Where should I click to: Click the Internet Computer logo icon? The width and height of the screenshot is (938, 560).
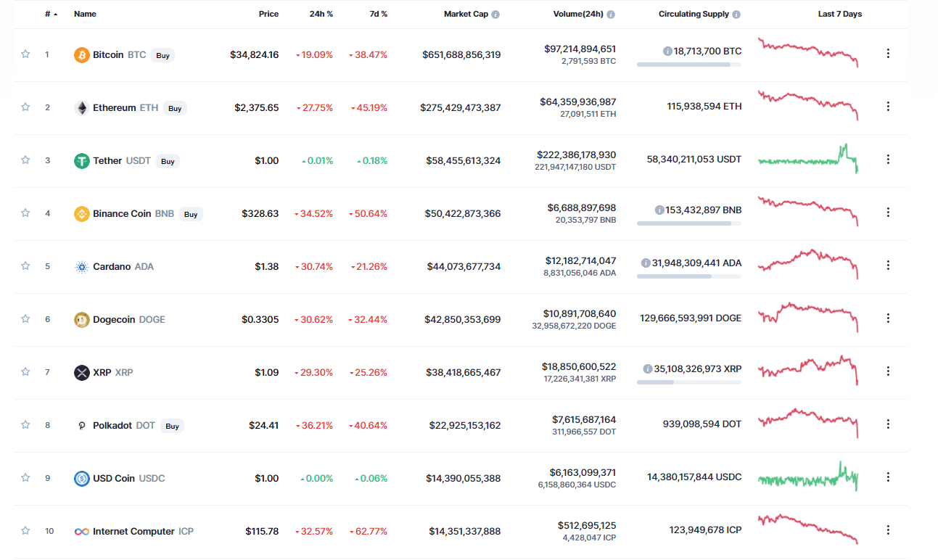click(x=82, y=532)
